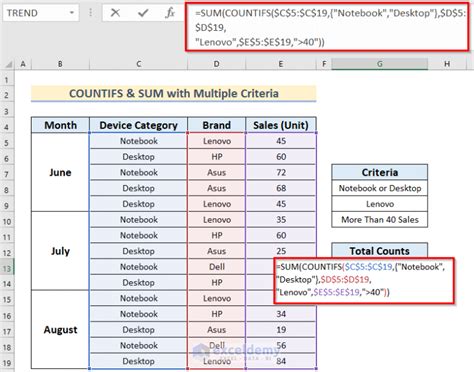The height and width of the screenshot is (372, 474).
Task: Click the sales value 56 cell
Action: point(281,345)
